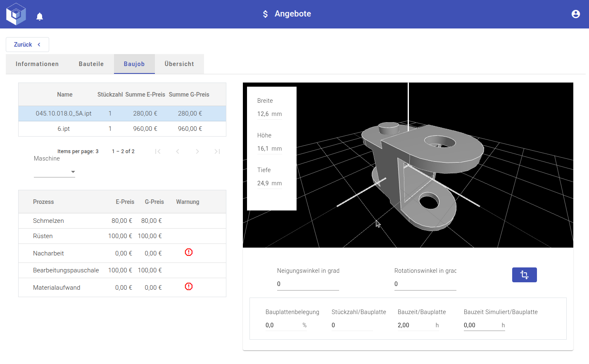The image size is (589, 364).
Task: Open the Übersicht tab
Action: [x=179, y=64]
